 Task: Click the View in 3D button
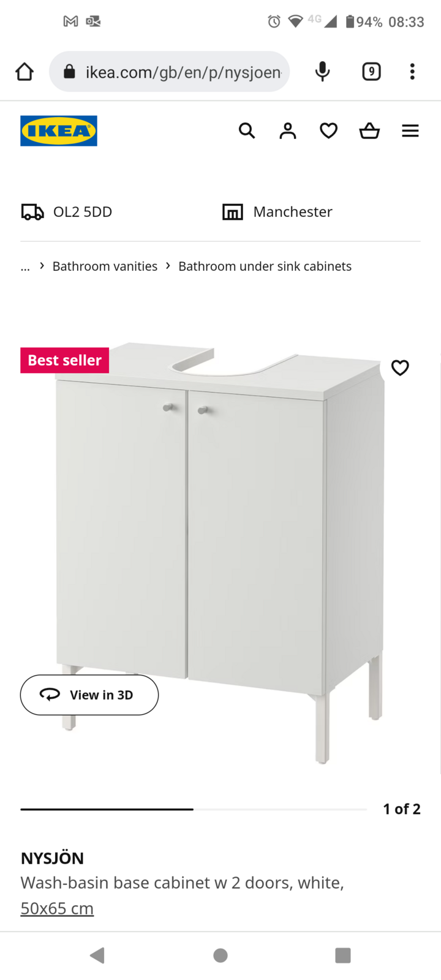(x=89, y=695)
